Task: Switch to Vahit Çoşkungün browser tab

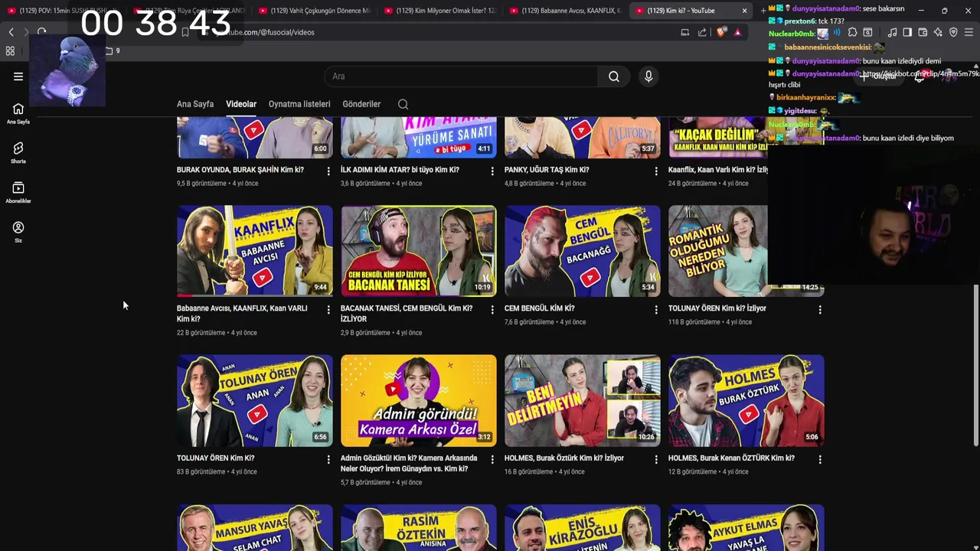Action: pos(314,11)
